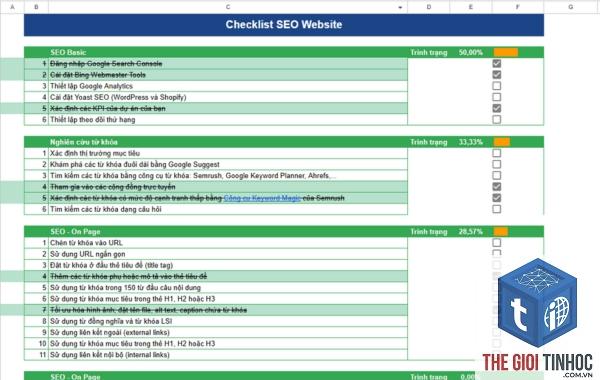The width and height of the screenshot is (600, 380).
Task: Select the liên kết nội bộ (internal links) cell
Action: point(228,355)
